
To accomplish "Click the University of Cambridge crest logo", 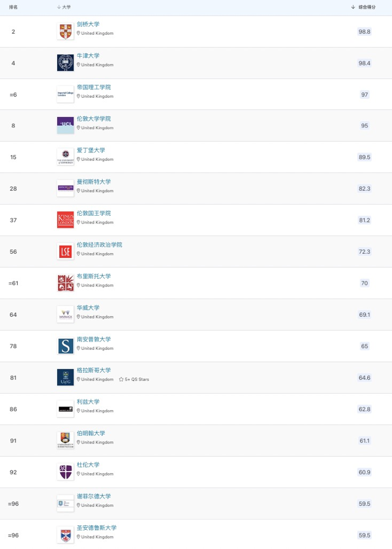I will (x=65, y=31).
